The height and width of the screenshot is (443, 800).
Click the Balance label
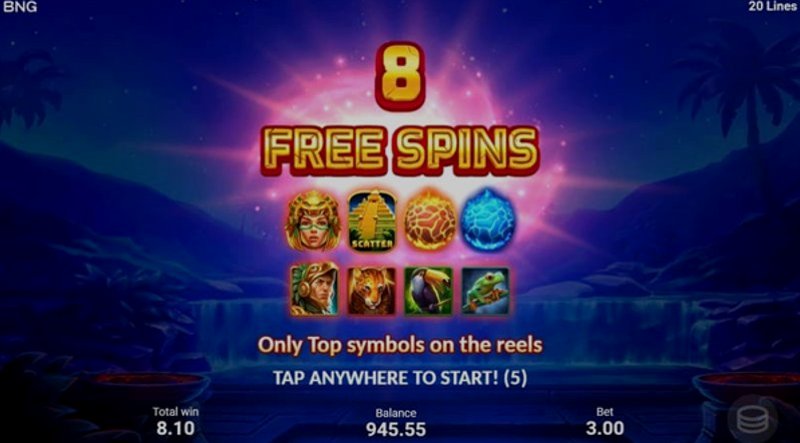396,413
